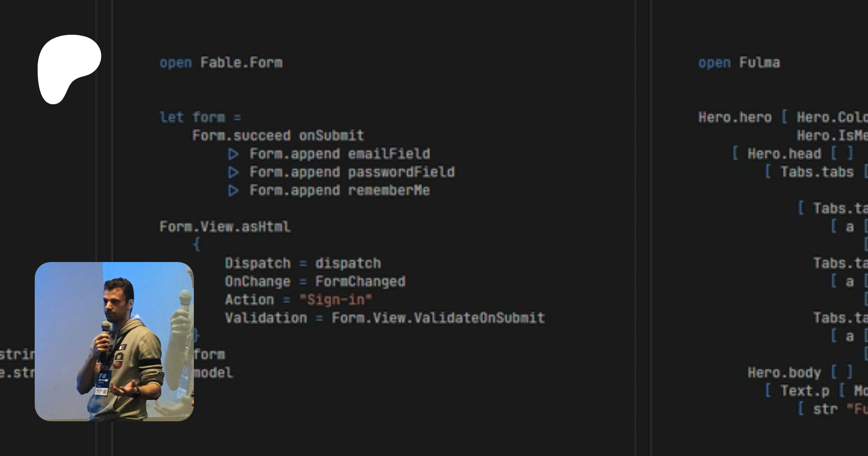Click 'Form.succeed onSubmit' text
The width and height of the screenshot is (868, 456).
coord(278,136)
